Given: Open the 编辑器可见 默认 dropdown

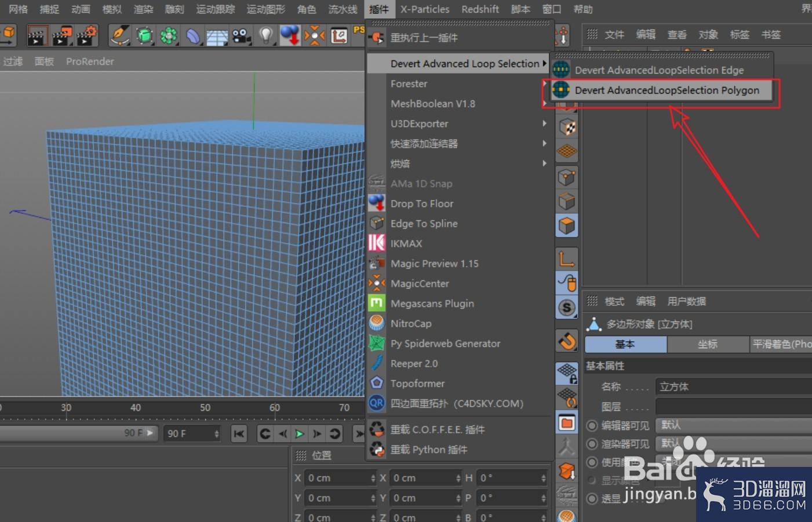Looking at the screenshot, I should (734, 425).
